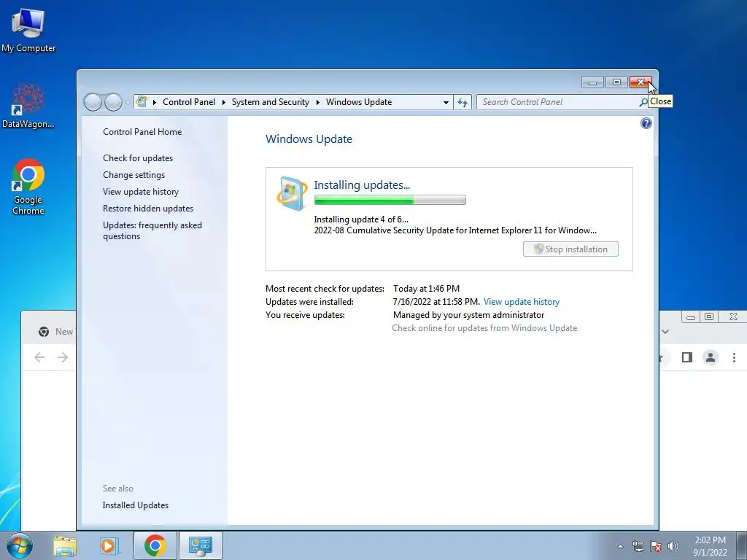This screenshot has height=560, width=747.
Task: Click the search magnifier icon
Action: click(643, 102)
